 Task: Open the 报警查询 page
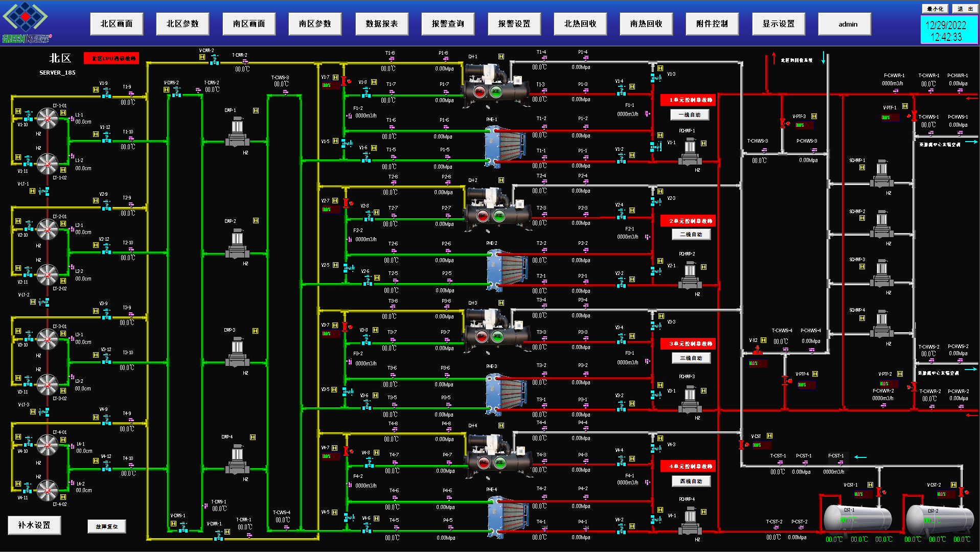coord(448,24)
